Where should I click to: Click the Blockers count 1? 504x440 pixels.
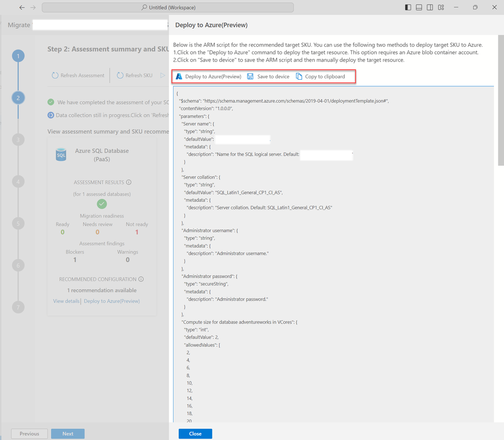[75, 260]
